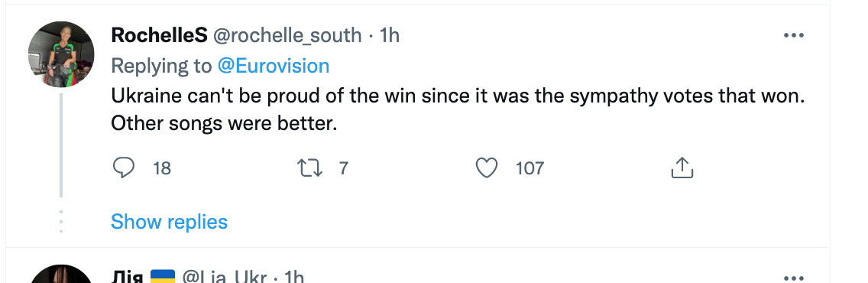Open the @rochelle_south handle
Viewport: 868px width, 283px height.
287,35
